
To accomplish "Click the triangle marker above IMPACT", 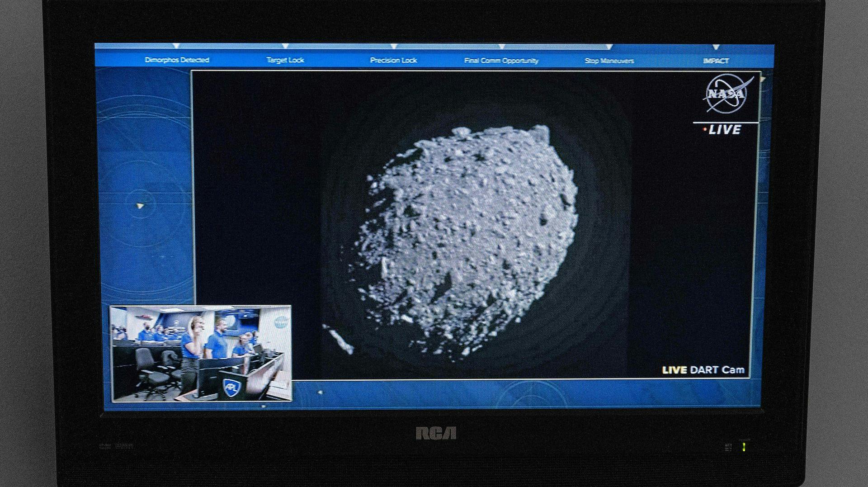I will pos(716,47).
